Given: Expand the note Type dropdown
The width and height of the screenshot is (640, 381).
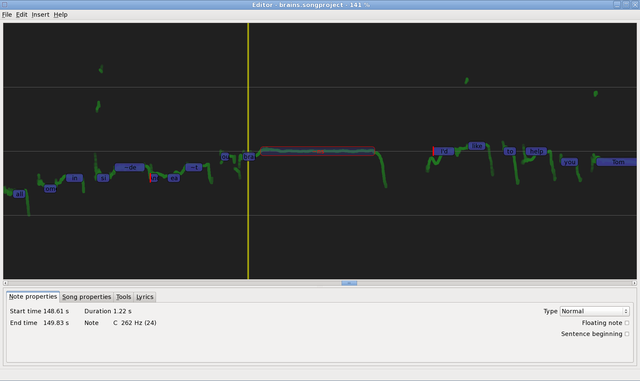Looking at the screenshot, I should pyautogui.click(x=594, y=311).
